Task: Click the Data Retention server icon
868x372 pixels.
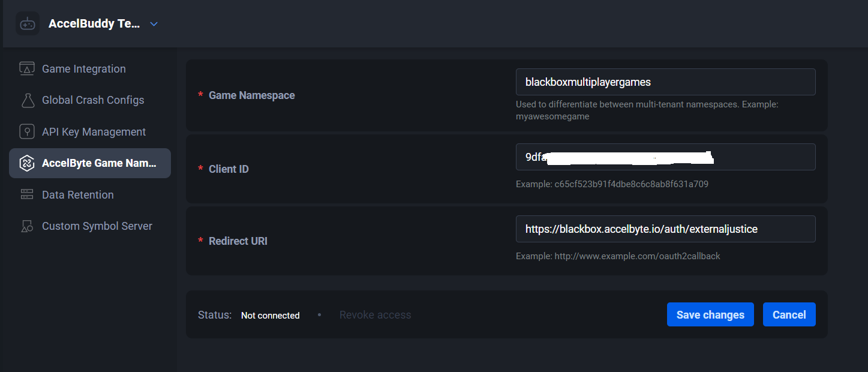Action: click(27, 194)
